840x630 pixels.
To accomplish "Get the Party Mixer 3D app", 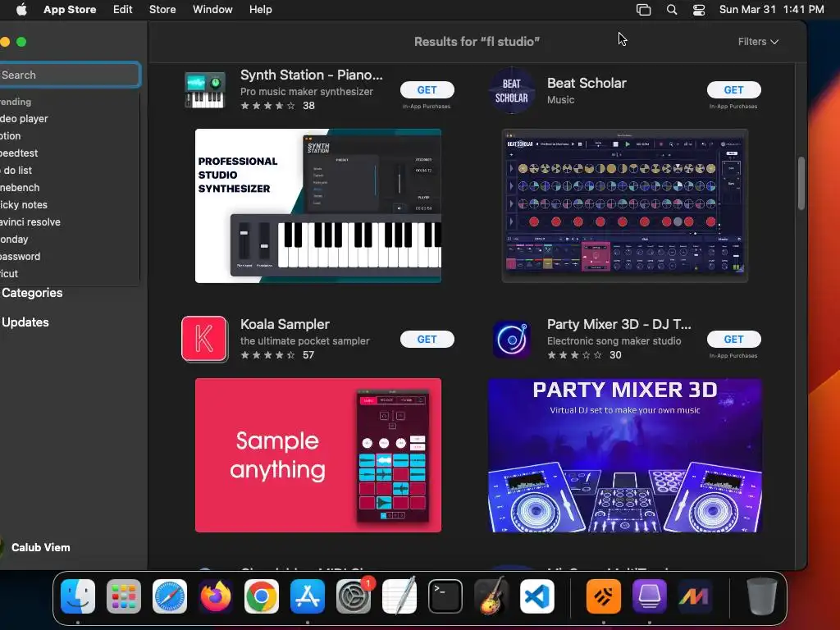I will click(734, 339).
